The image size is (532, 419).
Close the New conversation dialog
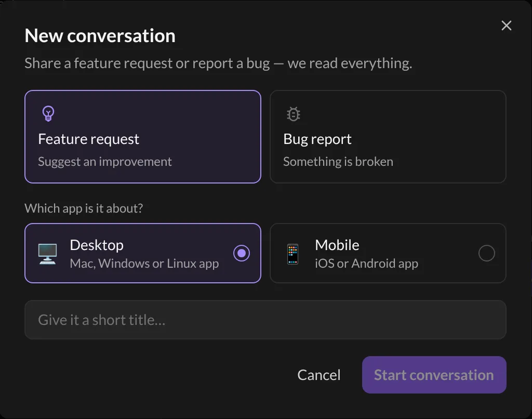[506, 25]
